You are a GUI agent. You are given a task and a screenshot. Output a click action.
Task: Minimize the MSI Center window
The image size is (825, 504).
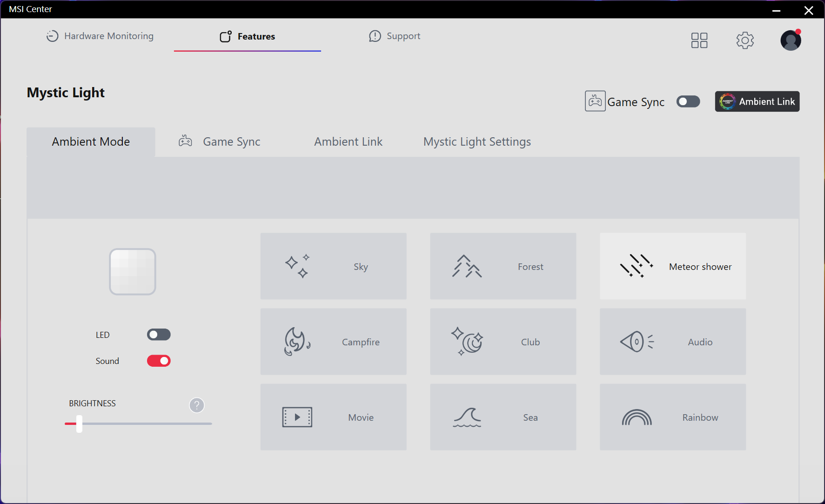[776, 10]
